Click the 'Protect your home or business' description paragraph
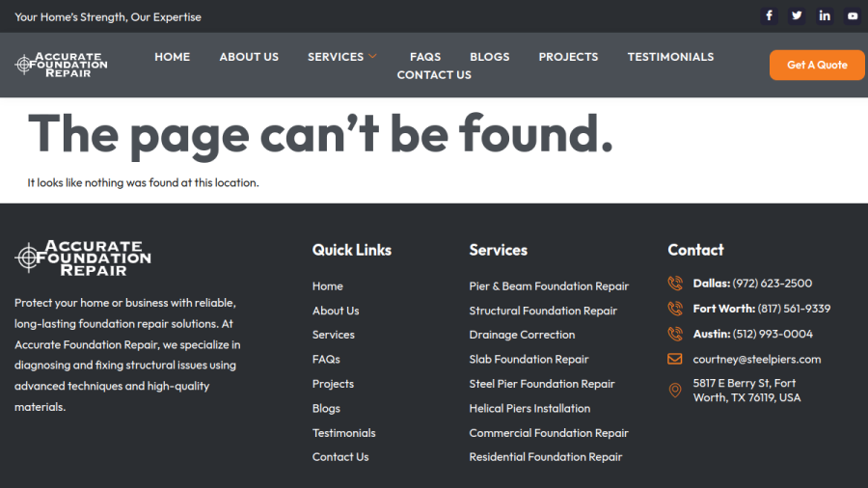Viewport: 868px width, 488px height. click(127, 355)
